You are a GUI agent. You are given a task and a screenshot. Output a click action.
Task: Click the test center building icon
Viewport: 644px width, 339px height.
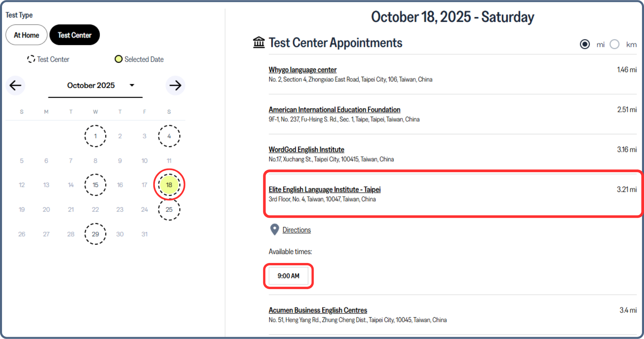tap(259, 43)
